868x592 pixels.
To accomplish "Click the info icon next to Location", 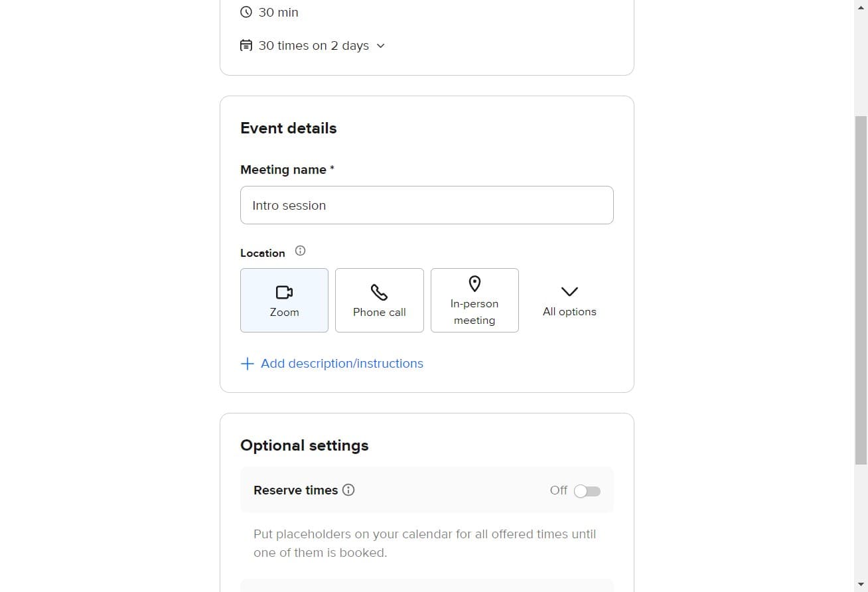I will [x=300, y=250].
